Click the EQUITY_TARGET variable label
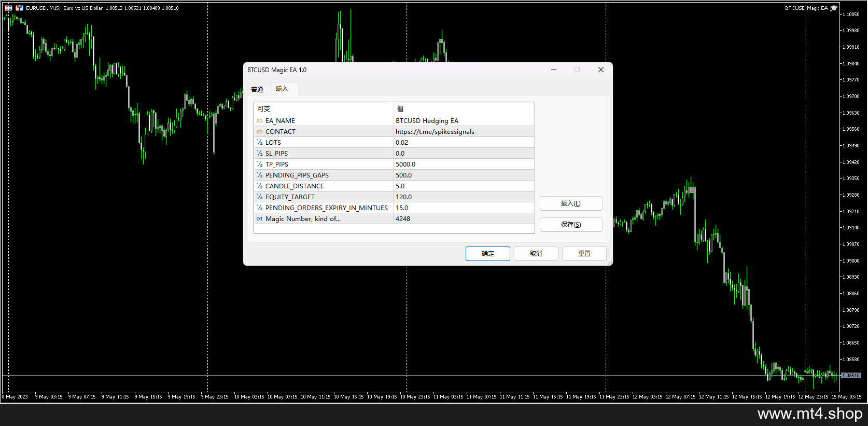This screenshot has height=426, width=868. pos(290,197)
